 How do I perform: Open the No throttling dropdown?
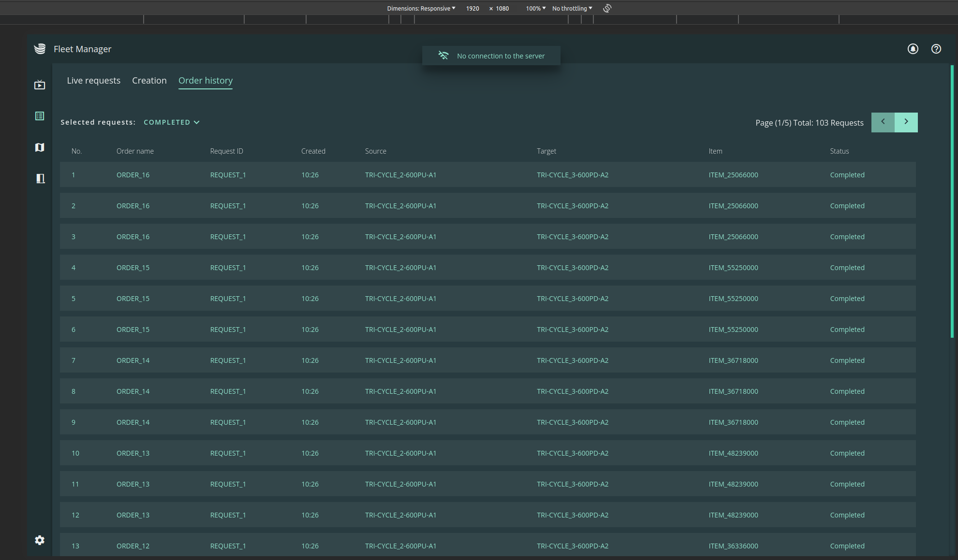click(x=572, y=8)
